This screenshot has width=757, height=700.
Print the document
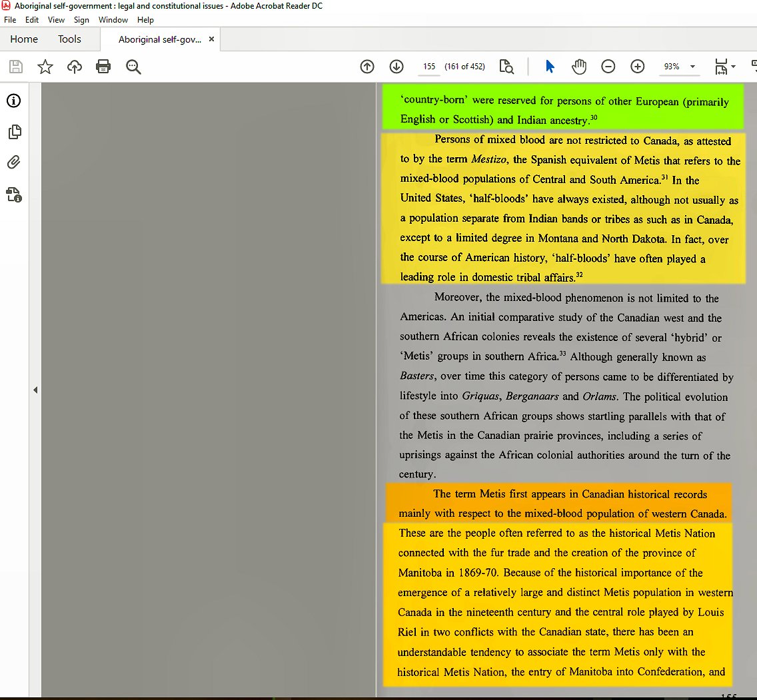pyautogui.click(x=103, y=67)
